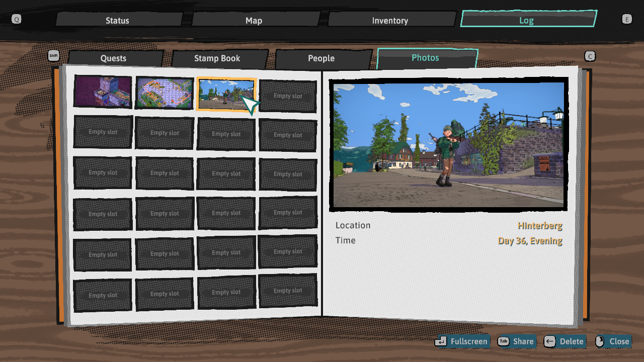Screen dimensions: 644x362
Task: Go to the People sub-tab
Action: [x=324, y=58]
